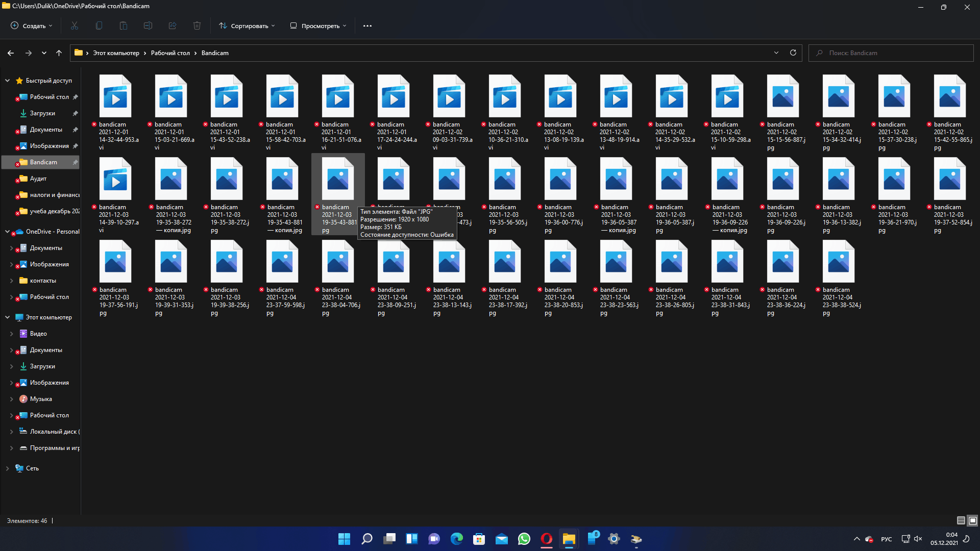Select Загрузки in Quick access

pyautogui.click(x=42, y=113)
